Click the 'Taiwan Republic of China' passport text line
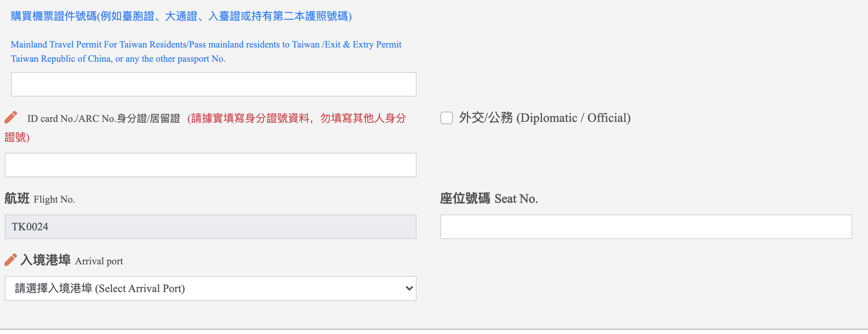Viewport: 868px width, 334px height. tap(118, 59)
